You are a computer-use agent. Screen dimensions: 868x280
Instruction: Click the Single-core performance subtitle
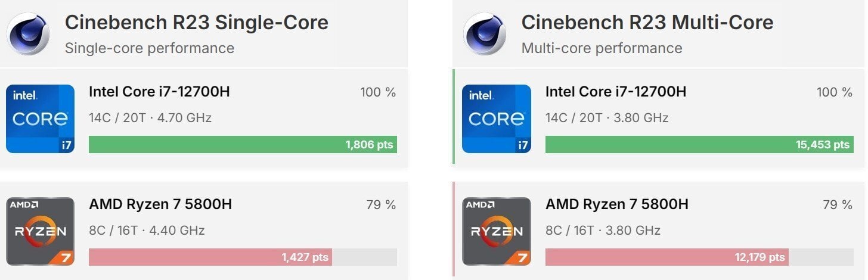point(149,48)
